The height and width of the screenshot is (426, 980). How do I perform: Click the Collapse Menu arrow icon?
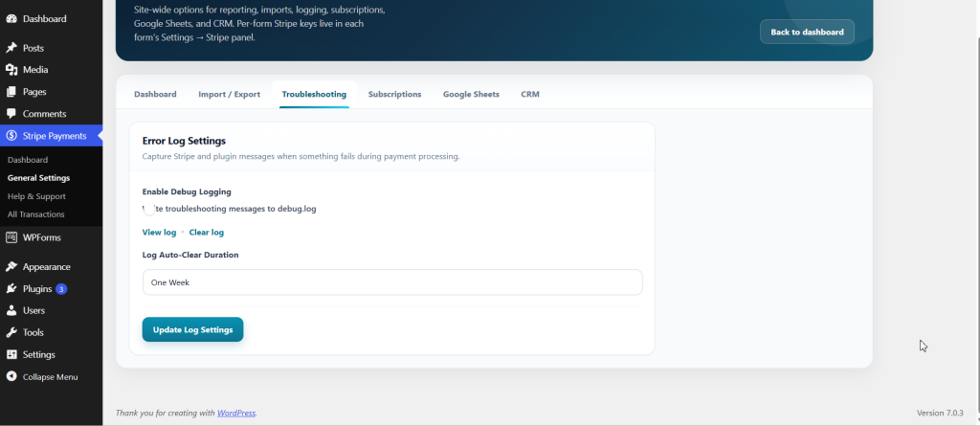(11, 377)
